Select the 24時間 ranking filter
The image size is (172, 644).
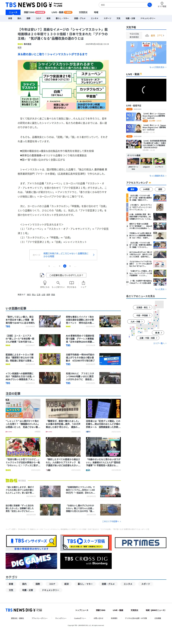point(146,189)
